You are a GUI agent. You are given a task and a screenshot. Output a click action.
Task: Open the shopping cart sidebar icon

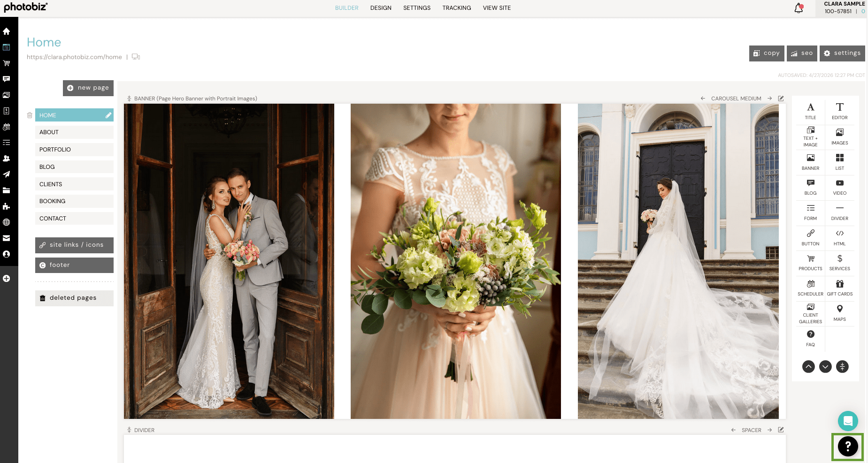[x=7, y=63]
